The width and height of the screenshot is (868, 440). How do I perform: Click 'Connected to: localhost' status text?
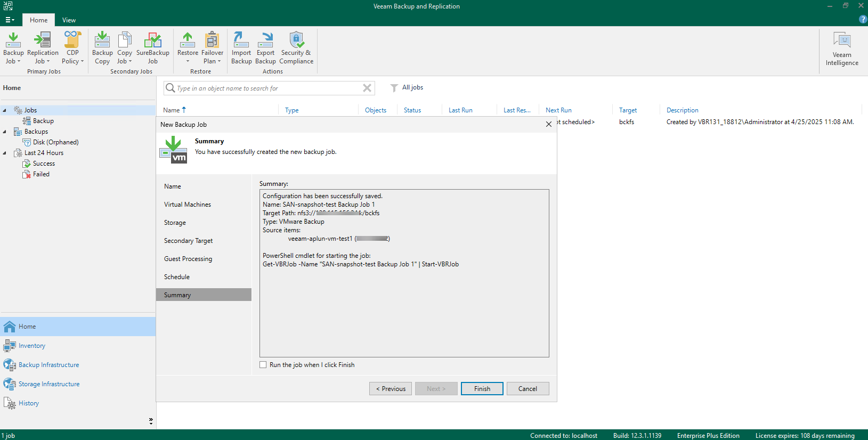564,436
